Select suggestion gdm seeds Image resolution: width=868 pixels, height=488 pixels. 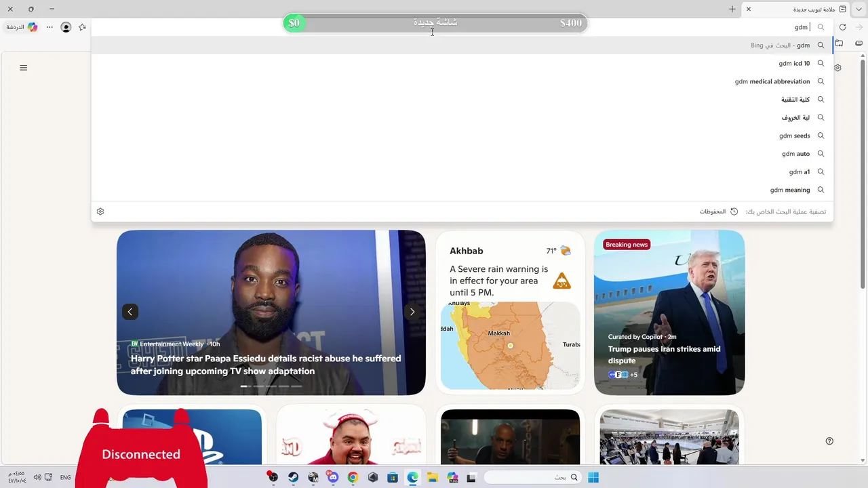(x=462, y=136)
